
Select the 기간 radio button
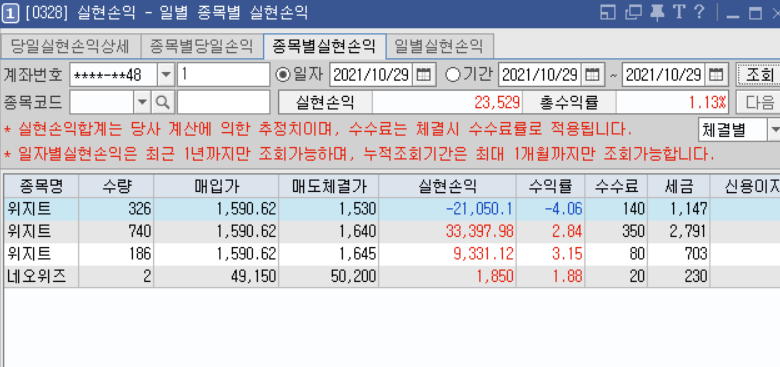tap(453, 75)
